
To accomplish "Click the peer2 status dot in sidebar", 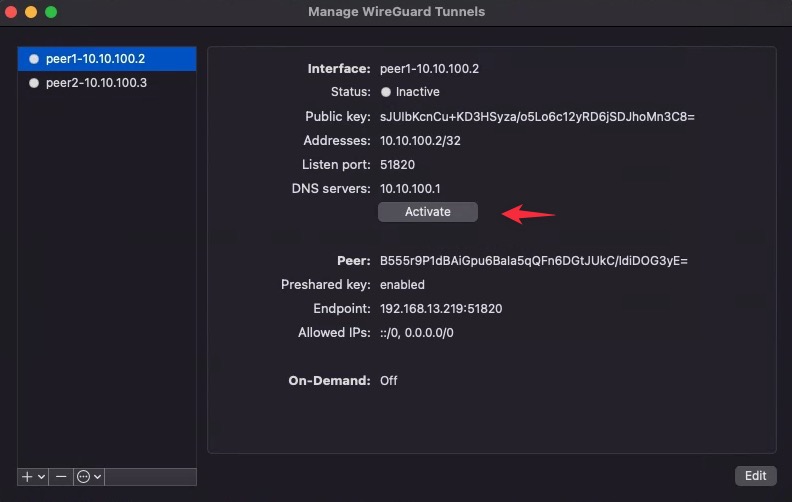I will click(x=34, y=83).
